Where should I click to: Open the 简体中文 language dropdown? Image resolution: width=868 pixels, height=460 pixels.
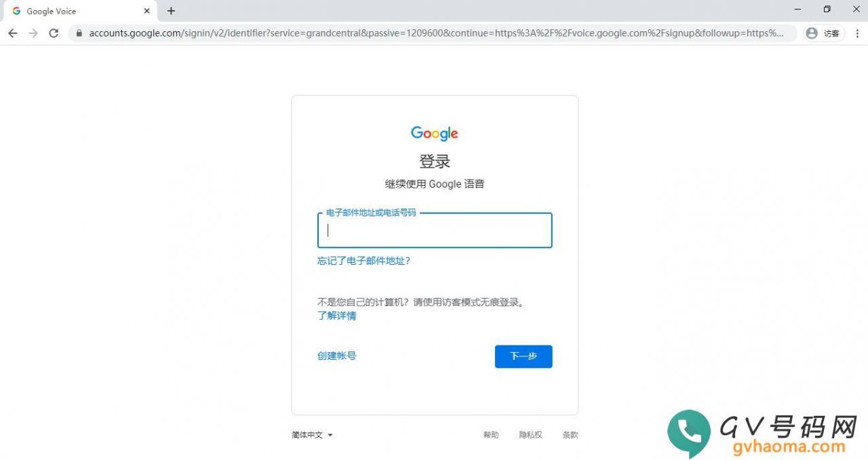point(312,435)
